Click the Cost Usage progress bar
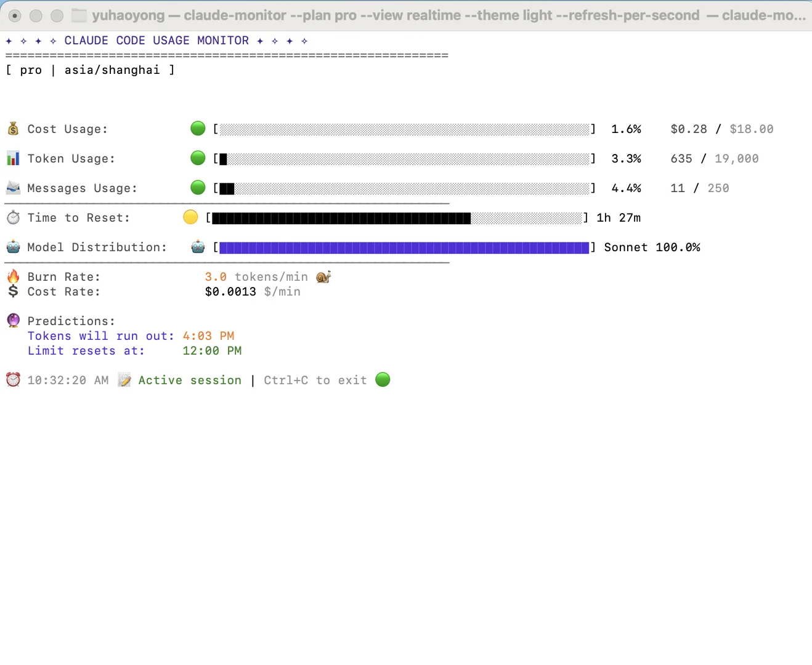Image resolution: width=812 pixels, height=665 pixels. coord(404,129)
